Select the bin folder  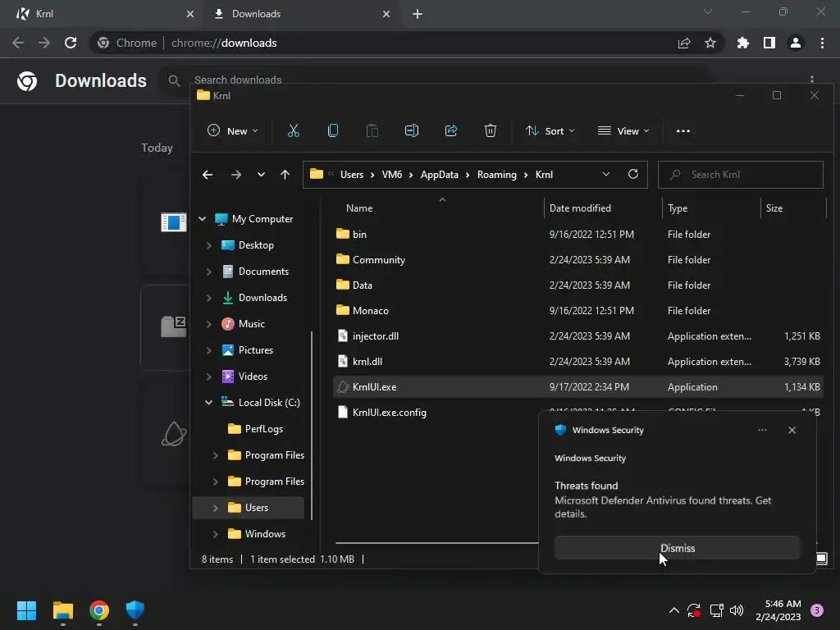point(577,234)
